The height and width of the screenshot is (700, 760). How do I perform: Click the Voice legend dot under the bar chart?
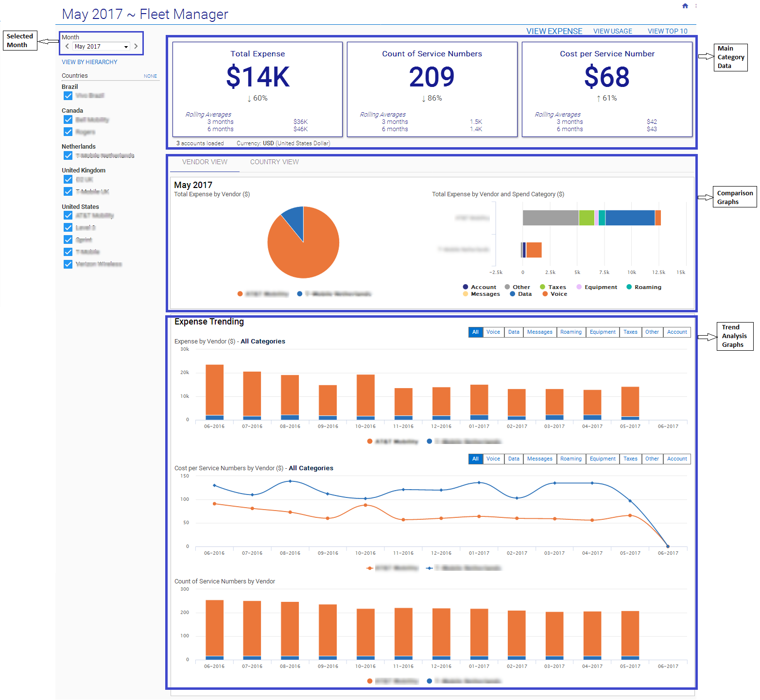point(545,294)
